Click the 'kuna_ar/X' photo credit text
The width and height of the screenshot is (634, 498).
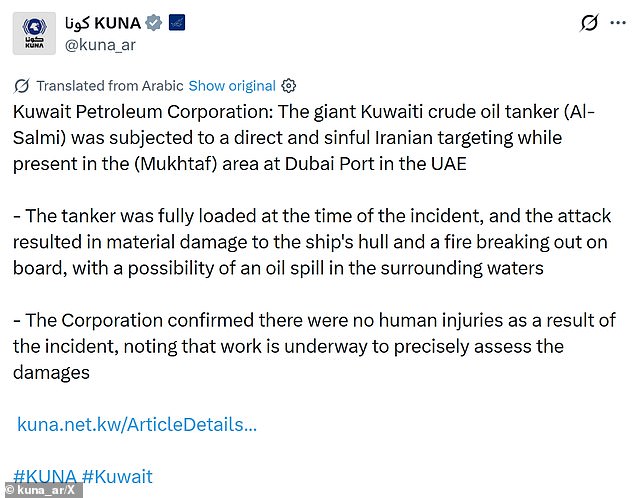(x=50, y=490)
